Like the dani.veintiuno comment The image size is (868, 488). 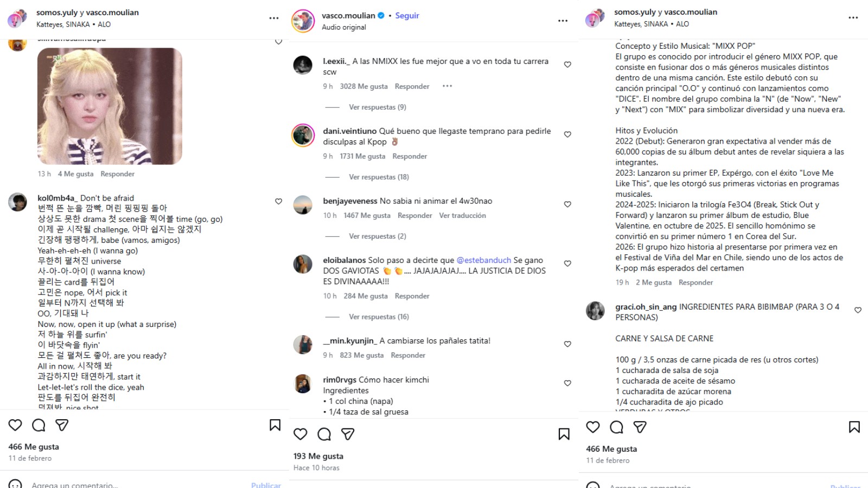[567, 134]
